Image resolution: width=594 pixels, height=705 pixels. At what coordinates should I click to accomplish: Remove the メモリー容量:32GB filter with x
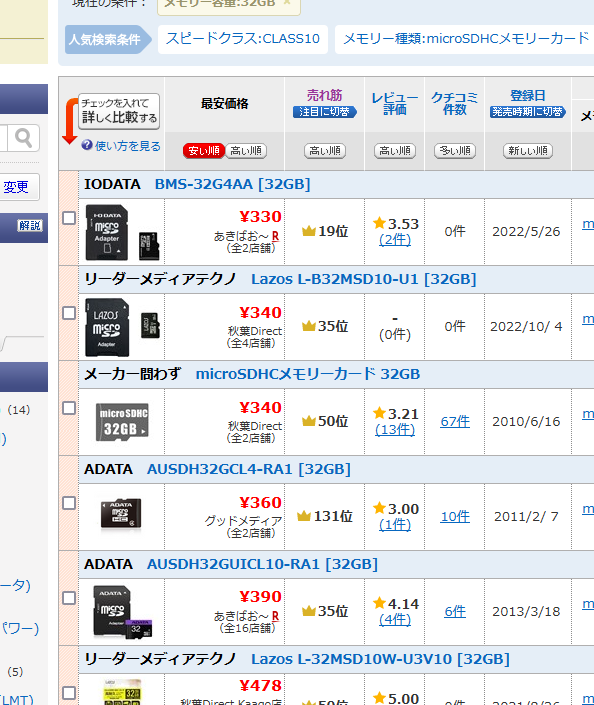[x=287, y=3]
